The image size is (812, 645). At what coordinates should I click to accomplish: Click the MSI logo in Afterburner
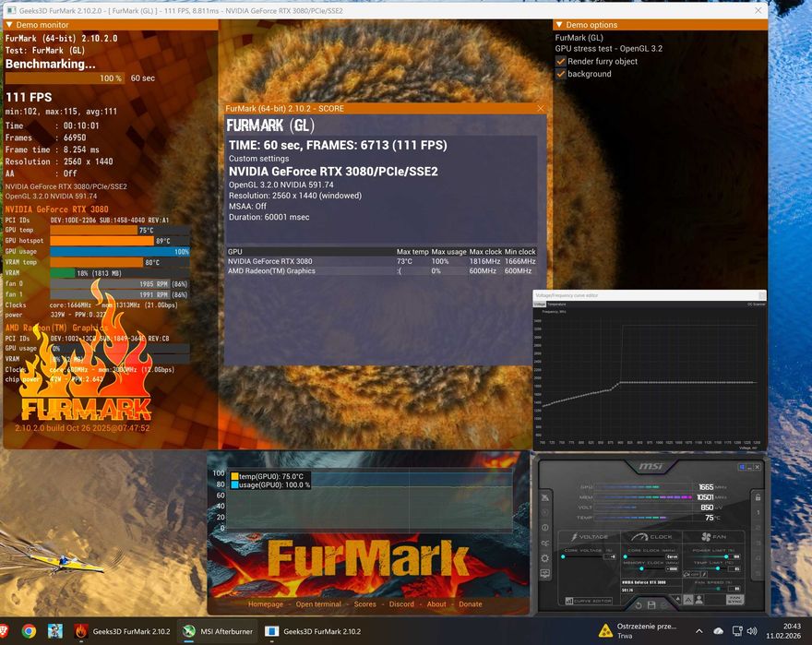(x=651, y=466)
